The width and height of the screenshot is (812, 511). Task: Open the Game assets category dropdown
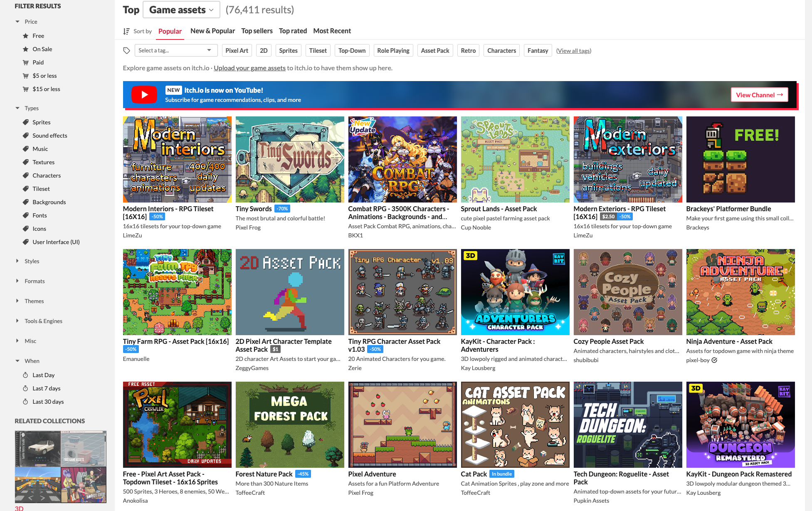pyautogui.click(x=181, y=10)
